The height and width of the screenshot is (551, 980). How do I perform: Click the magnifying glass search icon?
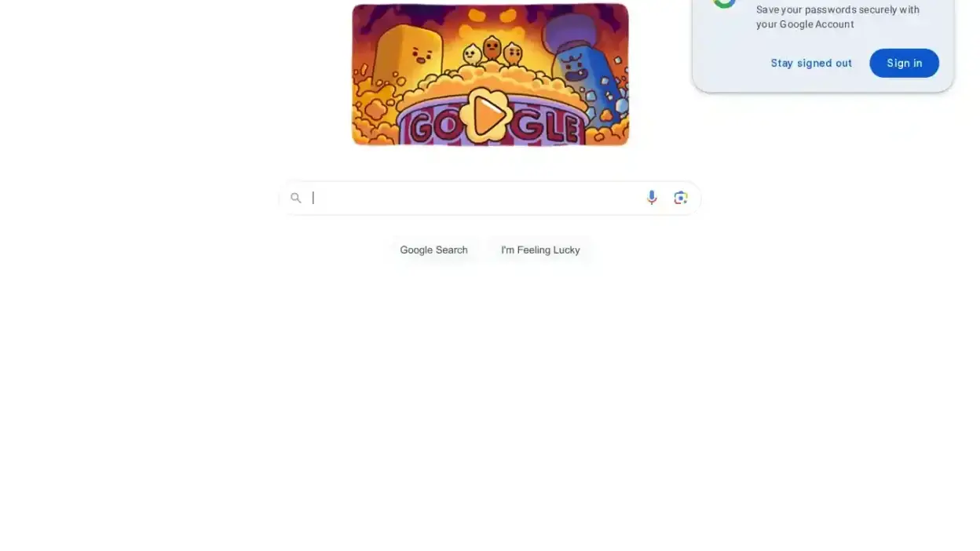[x=296, y=198]
